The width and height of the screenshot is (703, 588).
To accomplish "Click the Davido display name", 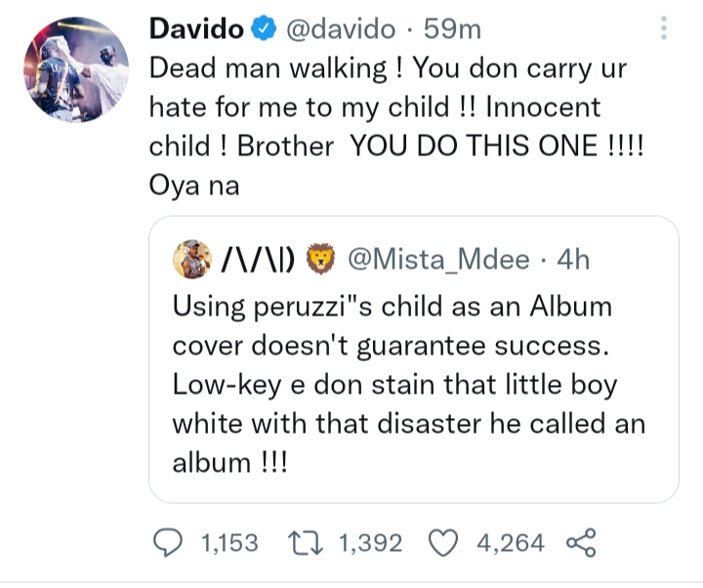I will click(x=195, y=29).
